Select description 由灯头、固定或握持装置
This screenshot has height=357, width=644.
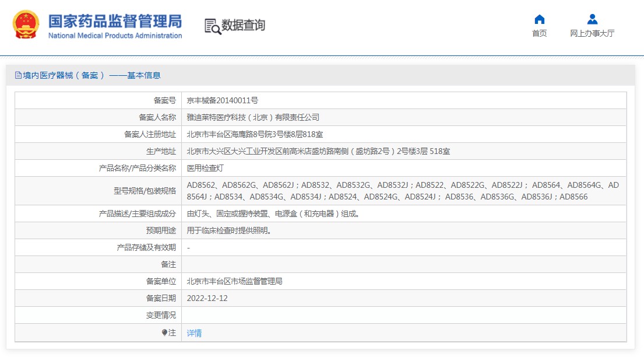point(273,214)
